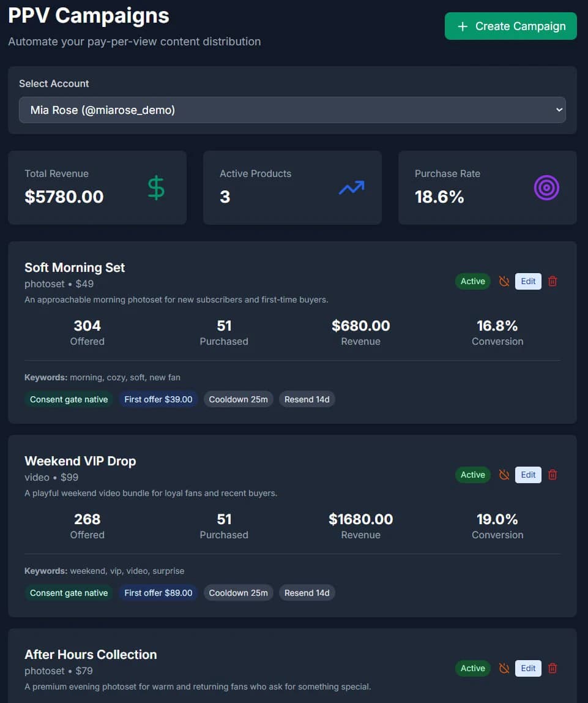
Task: Click the target icon in Purchase Rate
Action: tap(546, 187)
